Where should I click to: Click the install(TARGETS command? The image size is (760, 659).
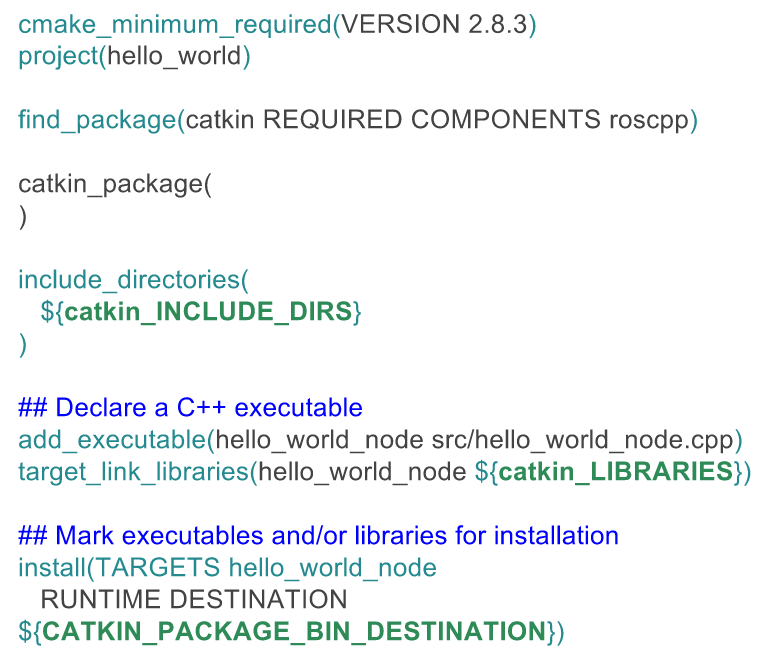[x=120, y=568]
